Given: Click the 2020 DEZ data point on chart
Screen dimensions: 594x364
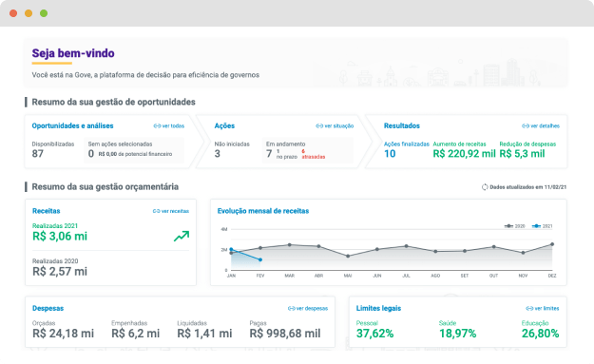Looking at the screenshot, I should tap(552, 244).
